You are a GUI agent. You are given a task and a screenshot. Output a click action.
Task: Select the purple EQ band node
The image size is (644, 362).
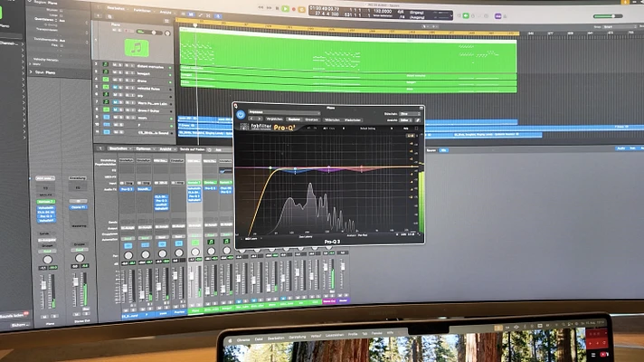point(328,168)
